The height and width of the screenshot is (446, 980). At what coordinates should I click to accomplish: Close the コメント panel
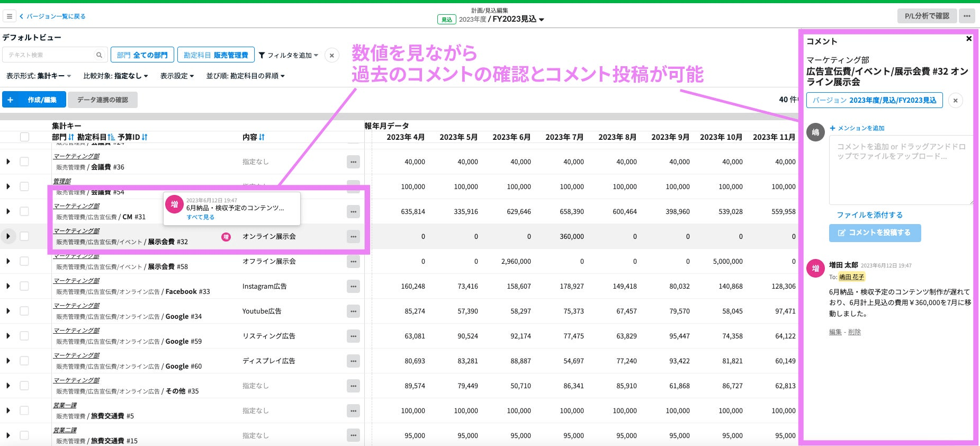968,39
